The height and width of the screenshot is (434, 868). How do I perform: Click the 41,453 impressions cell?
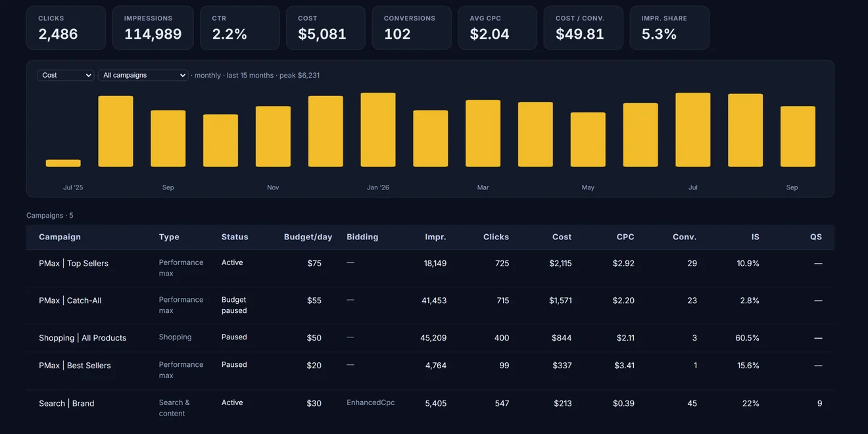point(434,301)
